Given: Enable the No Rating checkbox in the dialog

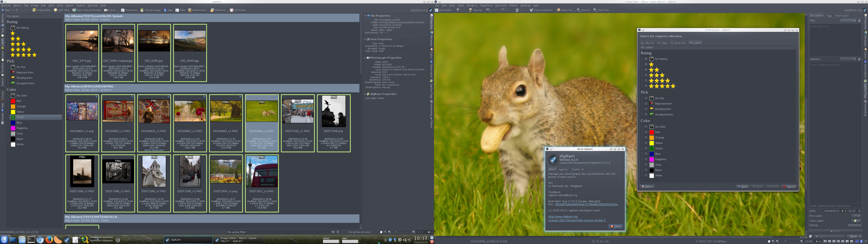Looking at the screenshot, I should pyautogui.click(x=646, y=59).
